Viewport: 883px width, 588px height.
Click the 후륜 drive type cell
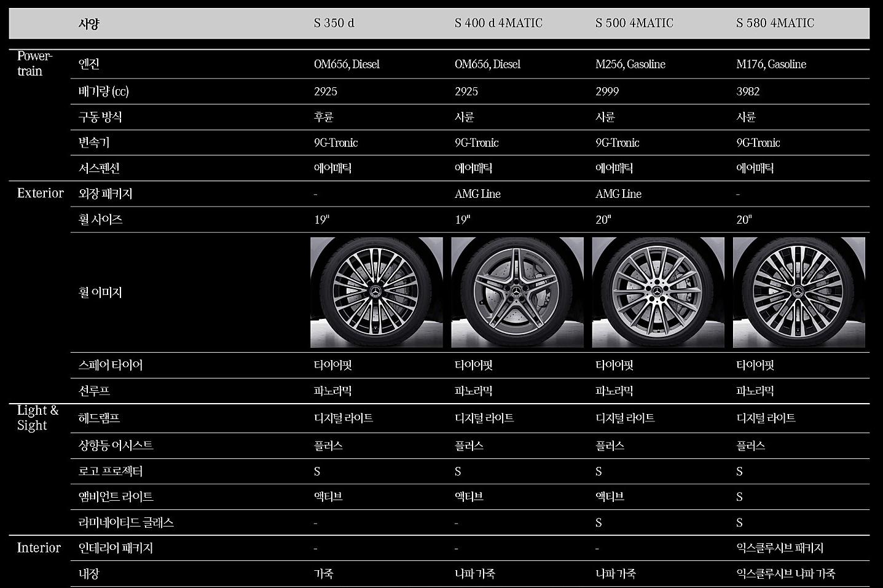[x=323, y=117]
